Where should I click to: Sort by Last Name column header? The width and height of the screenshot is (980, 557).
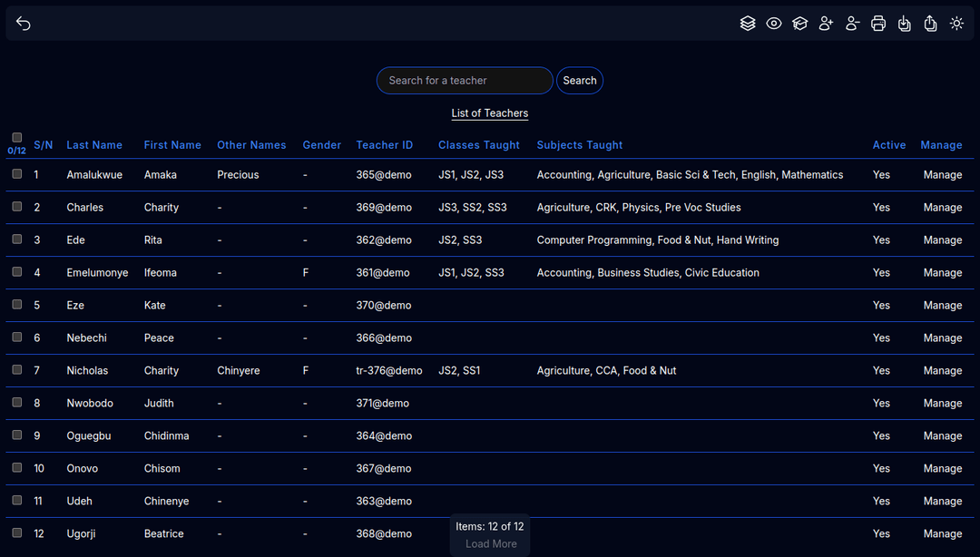click(x=94, y=145)
